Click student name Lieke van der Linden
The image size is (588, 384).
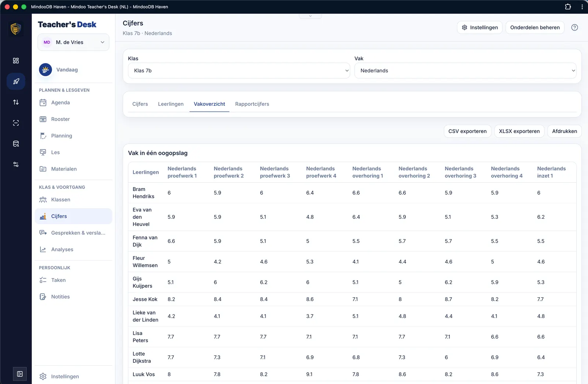coord(146,316)
